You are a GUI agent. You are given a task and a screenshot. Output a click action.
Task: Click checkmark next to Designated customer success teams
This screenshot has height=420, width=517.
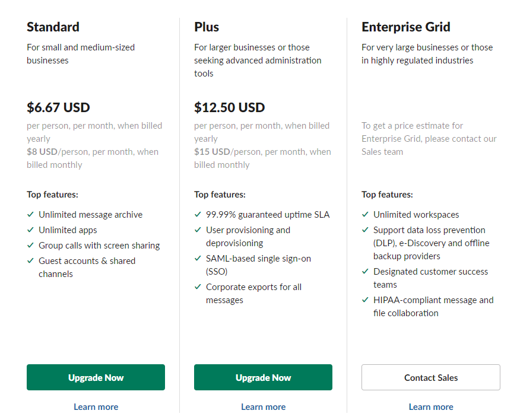coord(365,272)
